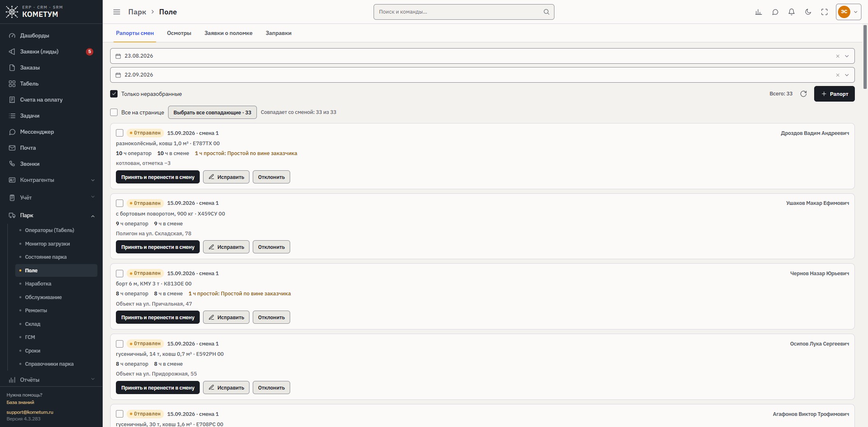This screenshot has height=427, width=868.
Task: Accept the Дроздов report into shift
Action: [158, 177]
